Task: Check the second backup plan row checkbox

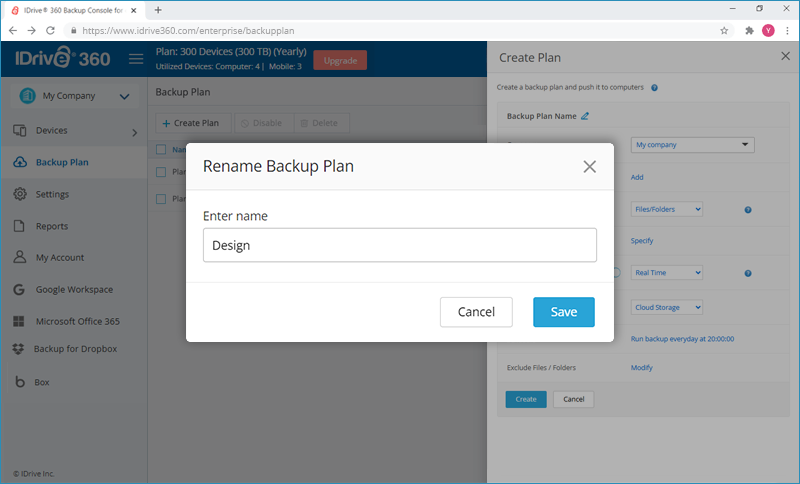Action: coord(162,198)
